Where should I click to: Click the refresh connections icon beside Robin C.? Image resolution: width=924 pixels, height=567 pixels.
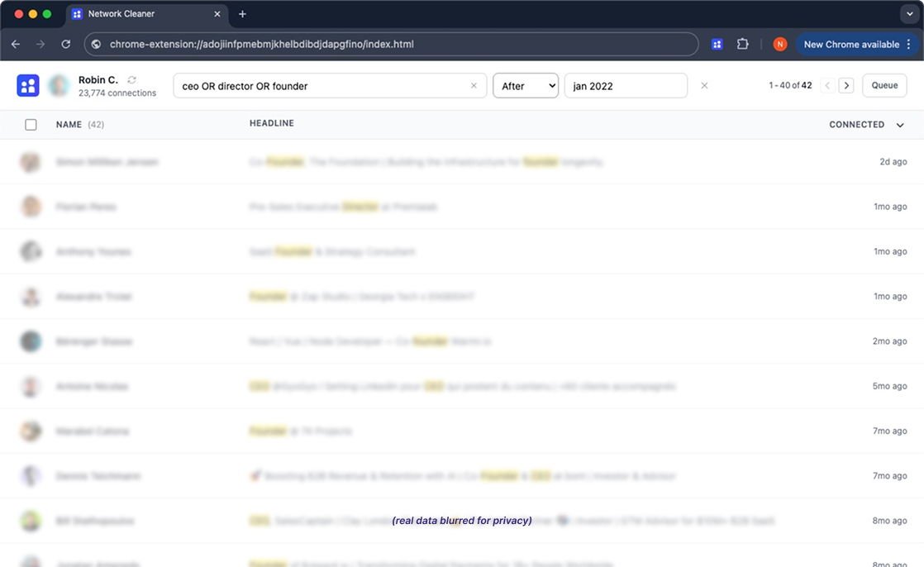coord(131,80)
